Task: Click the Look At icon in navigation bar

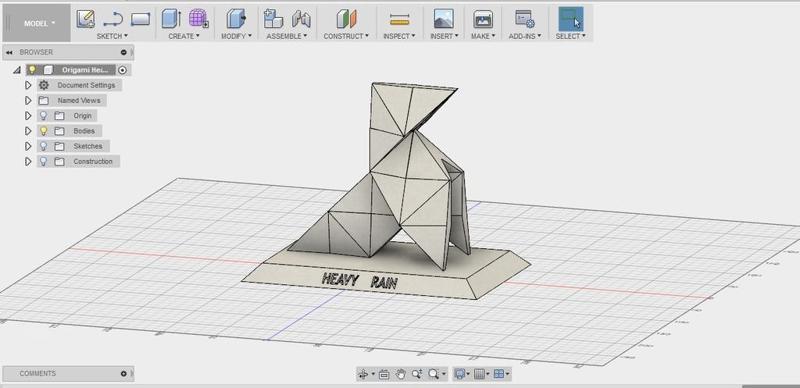Action: (384, 374)
